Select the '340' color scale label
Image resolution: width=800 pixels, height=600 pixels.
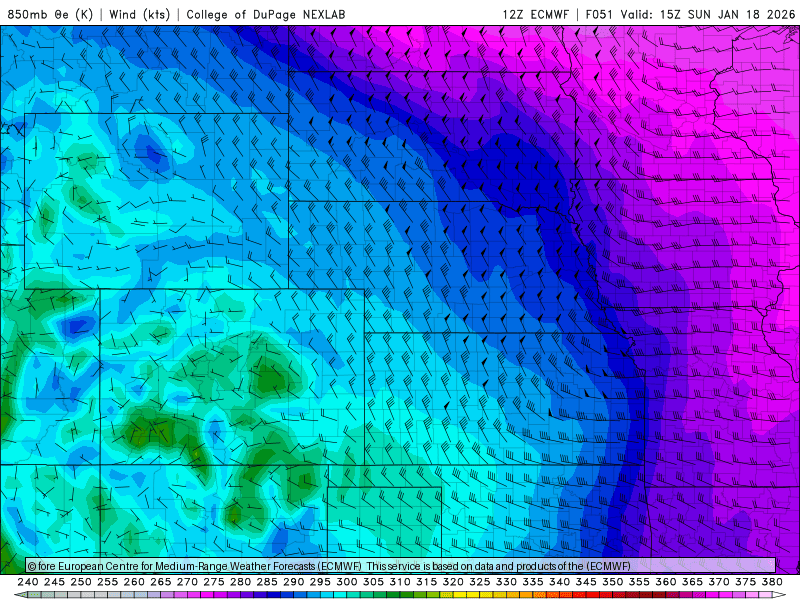(x=559, y=582)
